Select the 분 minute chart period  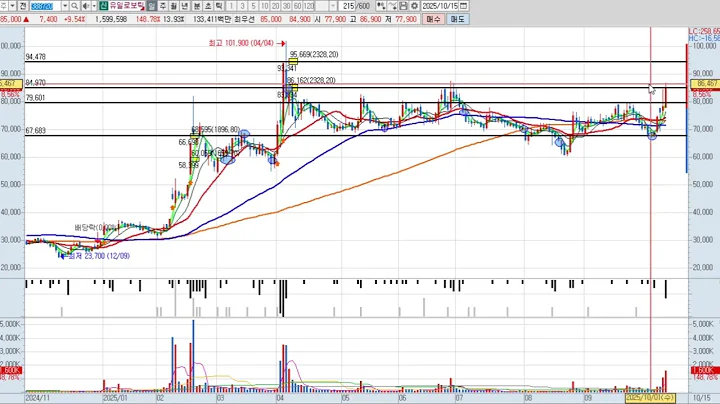[x=197, y=6]
